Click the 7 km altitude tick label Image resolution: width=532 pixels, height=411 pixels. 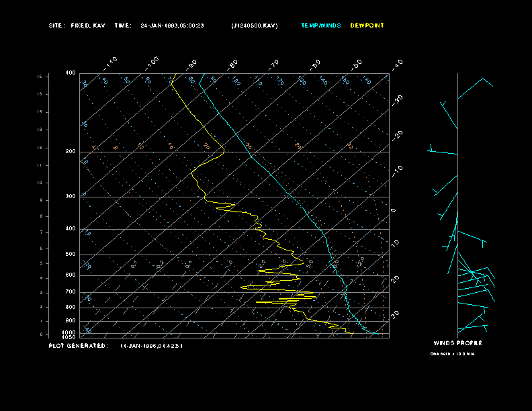coord(42,232)
